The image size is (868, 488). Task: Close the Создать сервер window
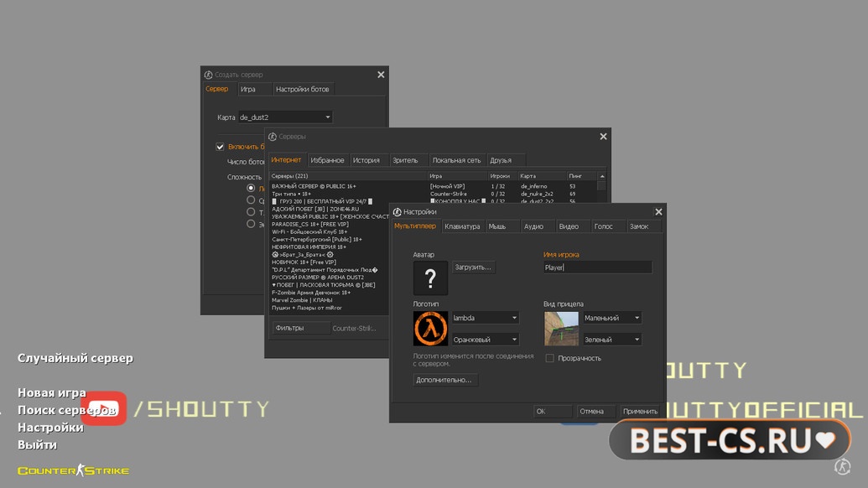coord(381,75)
